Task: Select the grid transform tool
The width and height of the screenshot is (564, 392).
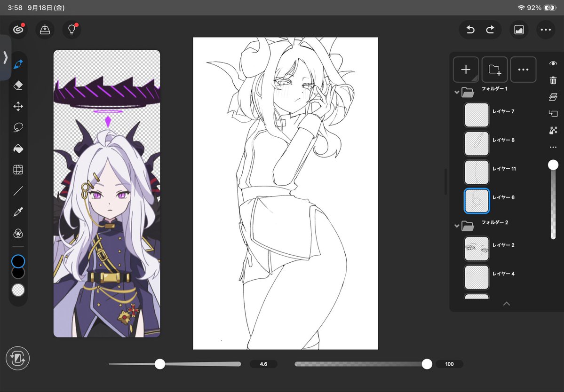Action: pos(18,170)
